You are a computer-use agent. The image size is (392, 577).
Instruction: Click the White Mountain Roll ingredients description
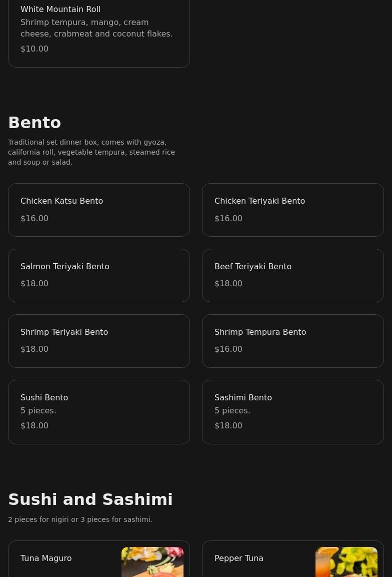pos(96,28)
